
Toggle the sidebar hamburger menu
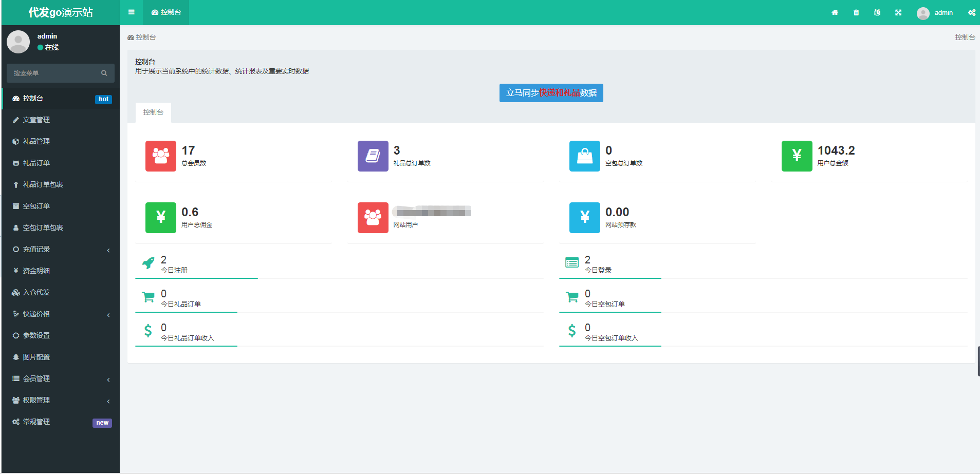(x=132, y=12)
